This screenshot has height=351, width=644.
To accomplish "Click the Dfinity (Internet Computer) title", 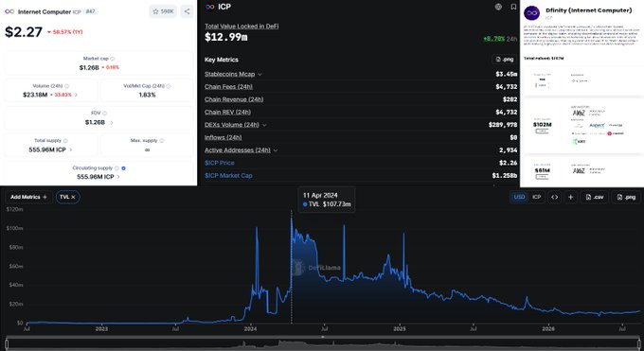I will pos(588,10).
